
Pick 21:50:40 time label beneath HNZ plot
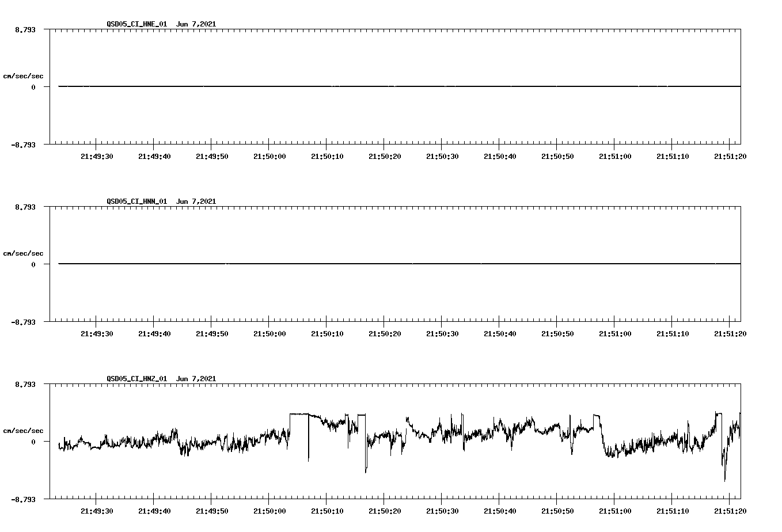coord(500,511)
